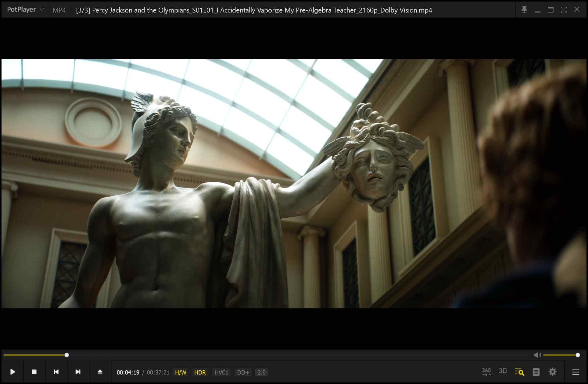The width and height of the screenshot is (588, 384).
Task: Open the chapter list panel
Action: click(536, 372)
